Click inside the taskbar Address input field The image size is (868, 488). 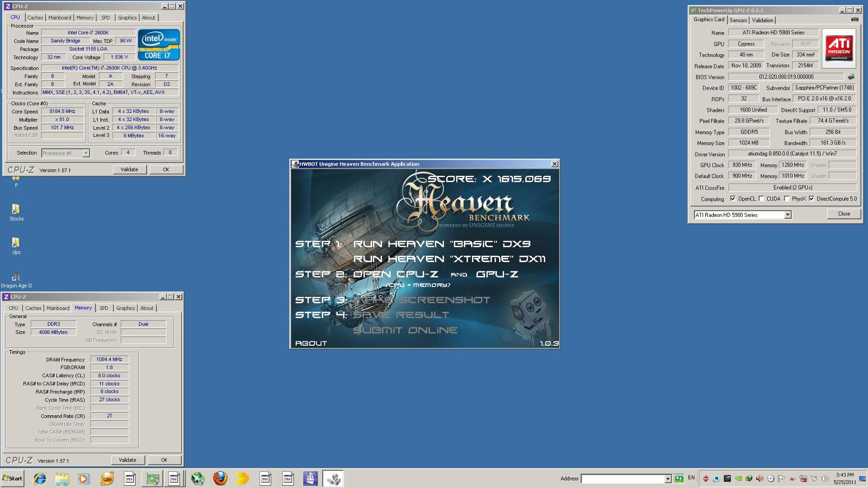[x=622, y=479]
